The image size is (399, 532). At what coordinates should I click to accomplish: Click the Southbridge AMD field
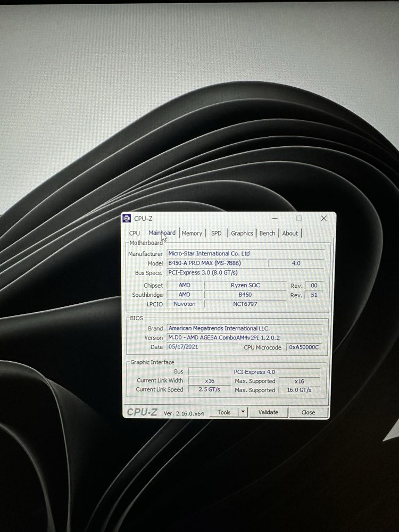[x=185, y=295]
